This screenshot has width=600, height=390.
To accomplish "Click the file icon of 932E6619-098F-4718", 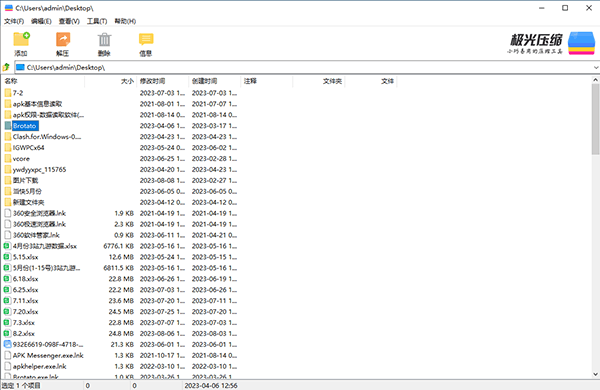I will click(7, 344).
